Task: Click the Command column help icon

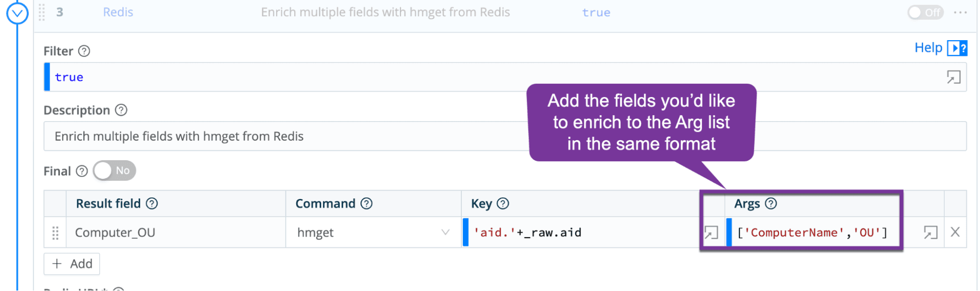Action: tap(367, 204)
